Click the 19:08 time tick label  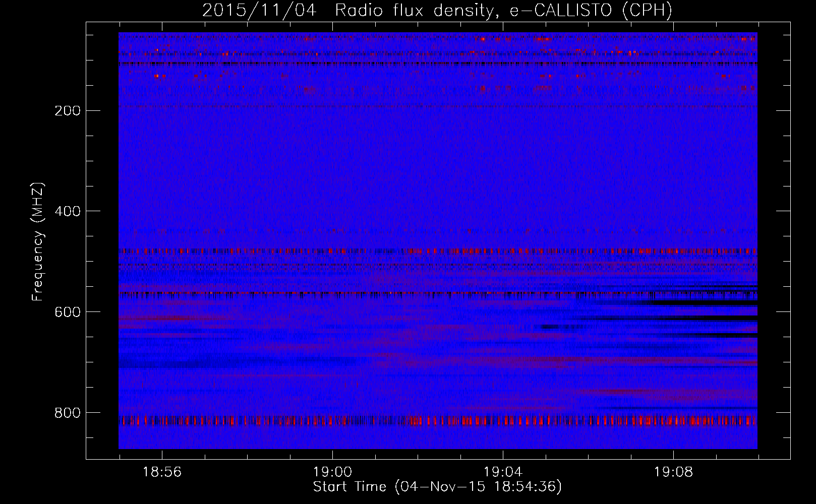point(673,472)
